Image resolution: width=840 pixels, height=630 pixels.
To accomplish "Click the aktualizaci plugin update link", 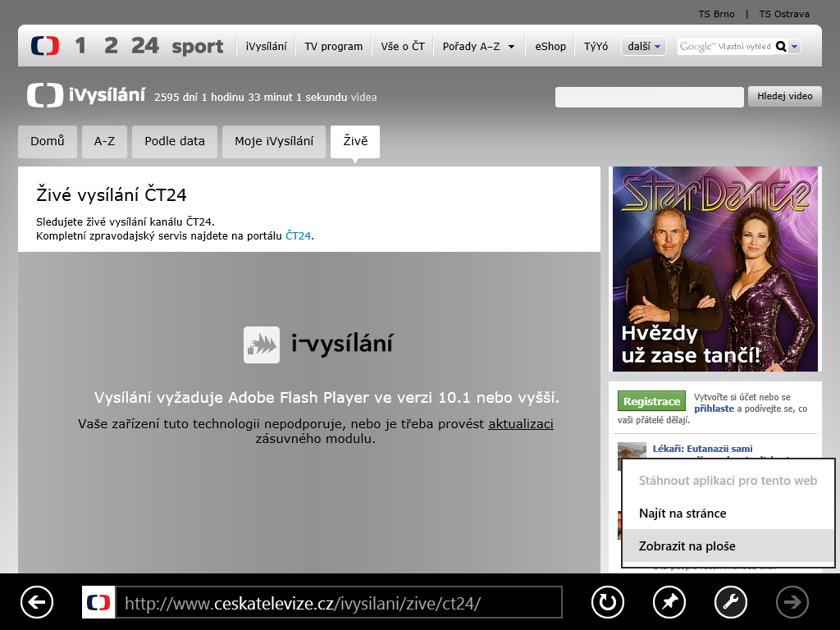I will pos(521,424).
